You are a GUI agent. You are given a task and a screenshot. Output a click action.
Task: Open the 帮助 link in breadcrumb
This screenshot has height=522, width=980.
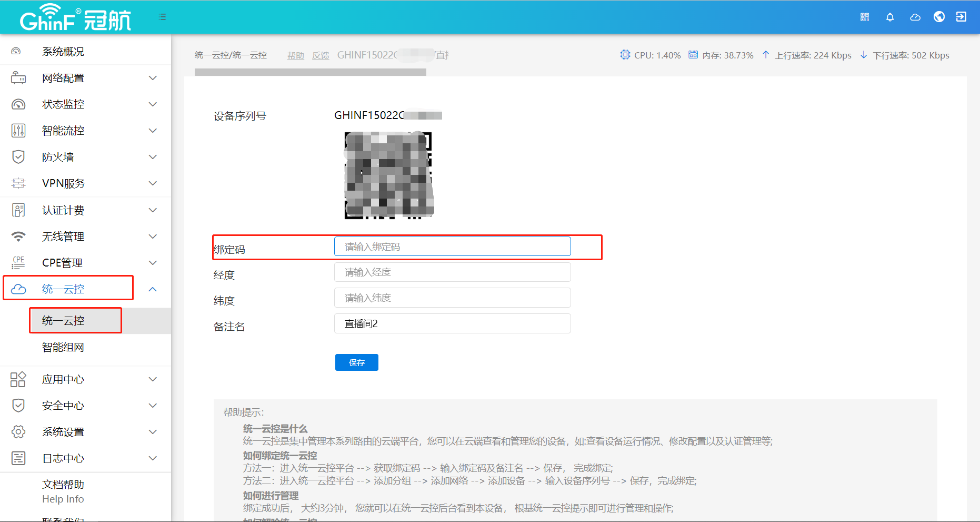295,55
